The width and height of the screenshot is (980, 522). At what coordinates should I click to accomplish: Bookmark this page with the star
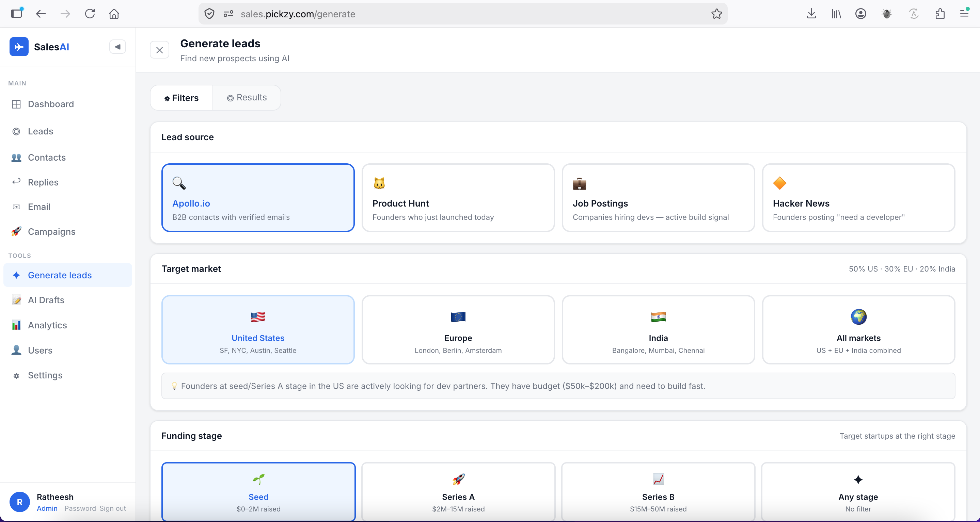tap(716, 14)
